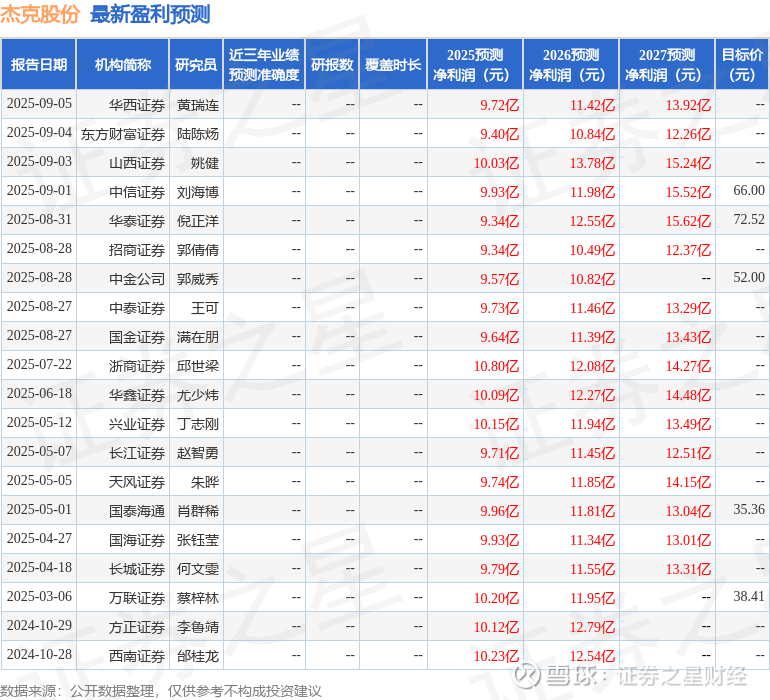Click the 13.78亿 profit value

592,163
